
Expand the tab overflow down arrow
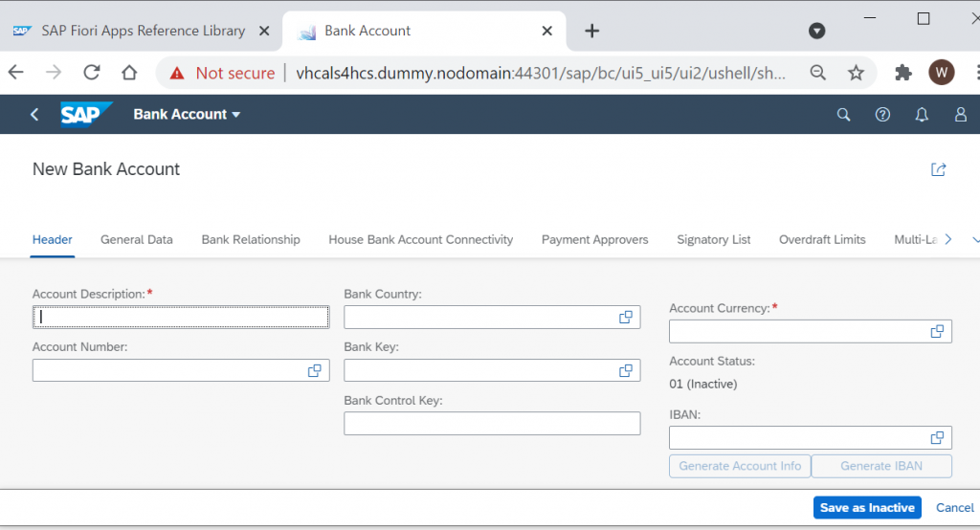tap(975, 239)
